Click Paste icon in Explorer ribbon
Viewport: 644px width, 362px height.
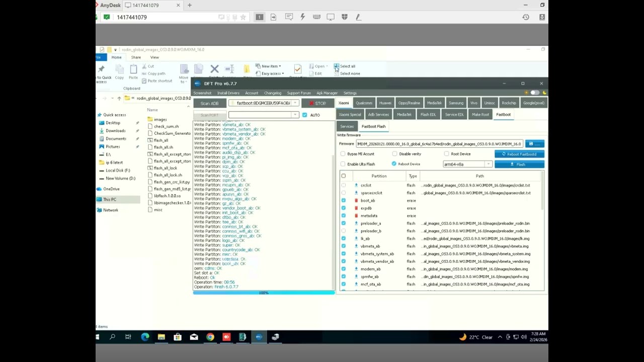[x=133, y=69]
